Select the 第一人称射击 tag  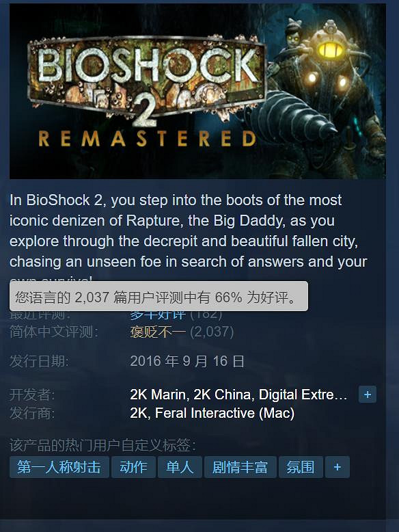59,467
